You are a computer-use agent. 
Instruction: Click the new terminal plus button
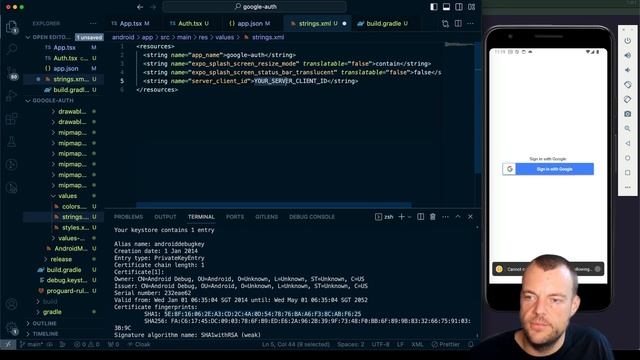[401, 217]
